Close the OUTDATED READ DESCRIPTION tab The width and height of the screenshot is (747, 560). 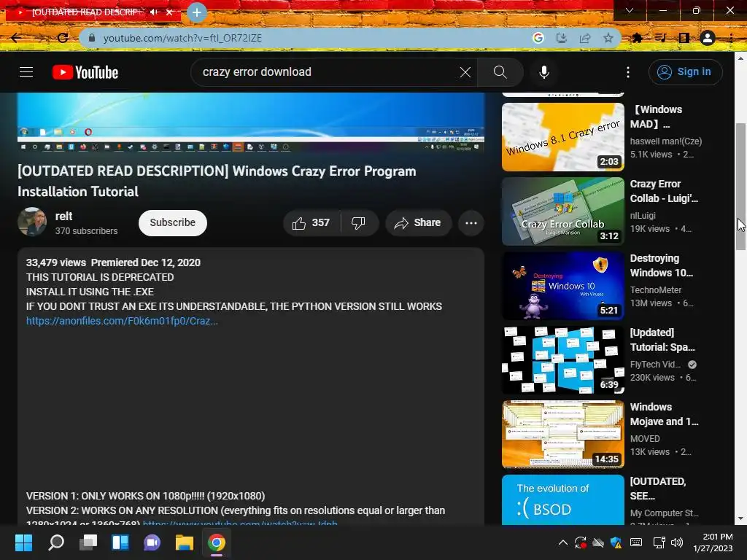click(x=169, y=12)
